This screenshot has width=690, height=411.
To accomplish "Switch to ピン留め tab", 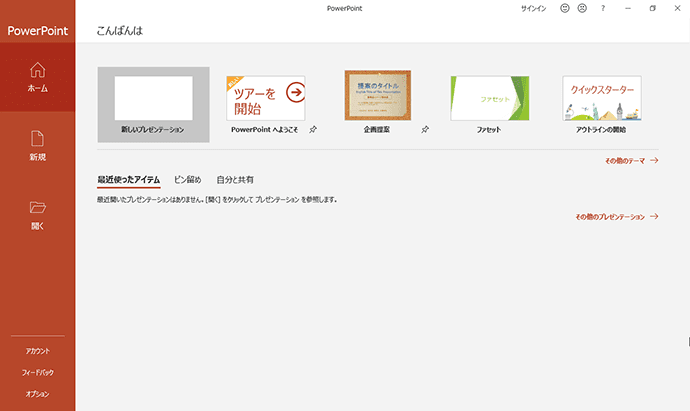I will pyautogui.click(x=187, y=180).
